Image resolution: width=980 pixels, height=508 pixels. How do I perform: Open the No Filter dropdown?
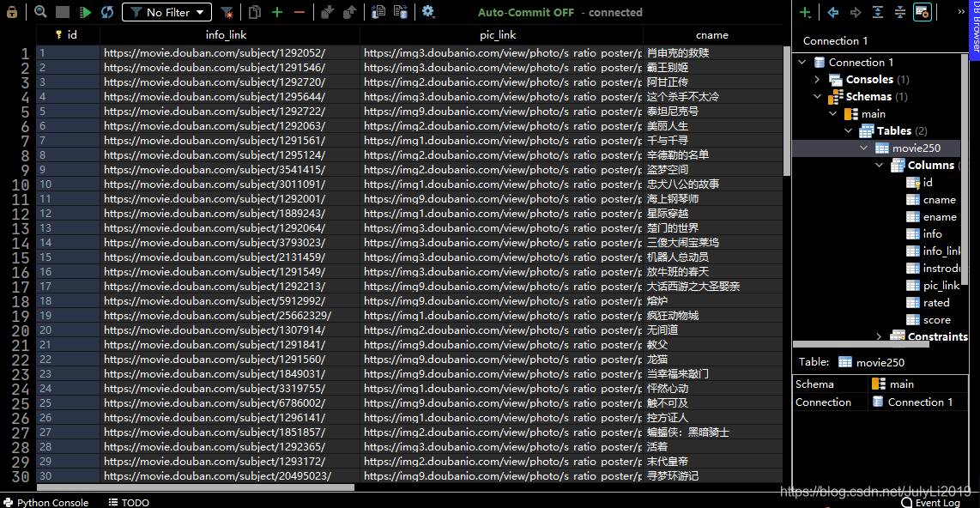click(x=166, y=12)
